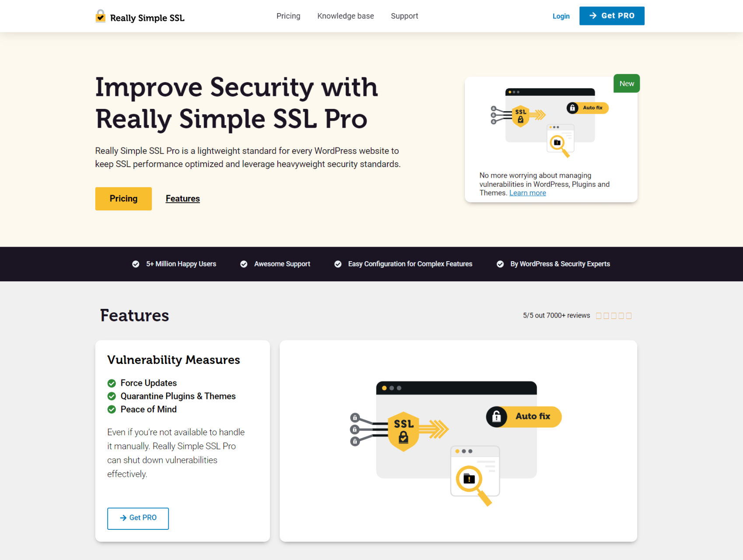
Task: Click the Really Simple SSL padlock logo
Action: tap(100, 17)
